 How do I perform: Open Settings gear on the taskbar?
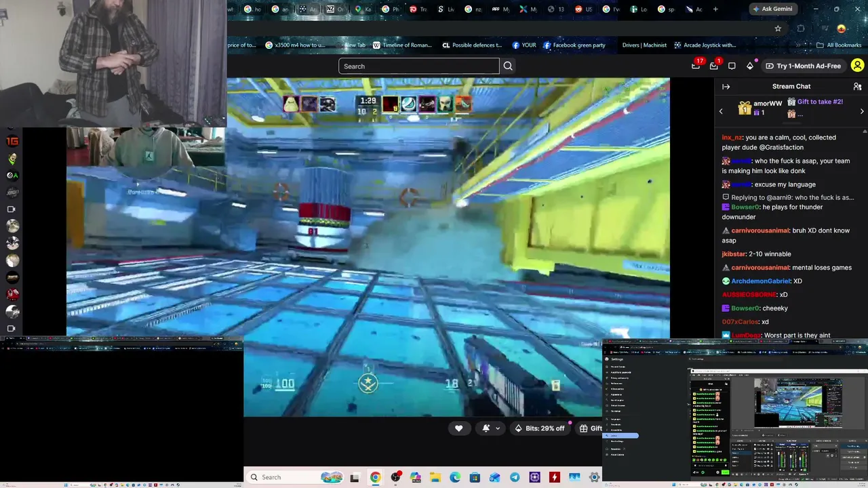click(x=595, y=477)
